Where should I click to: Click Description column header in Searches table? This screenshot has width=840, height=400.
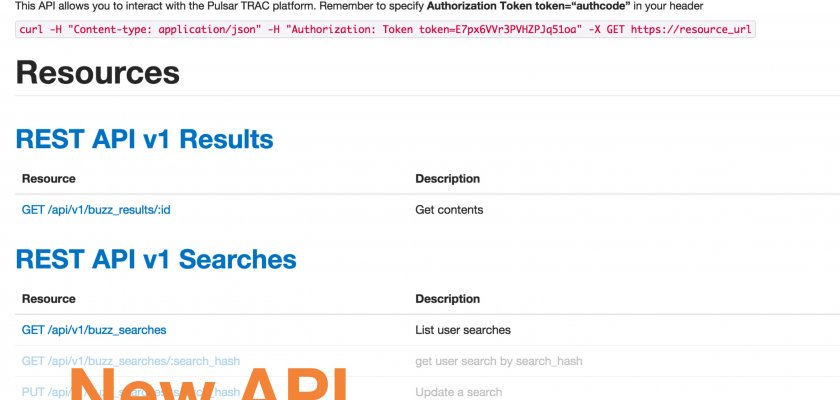(447, 299)
